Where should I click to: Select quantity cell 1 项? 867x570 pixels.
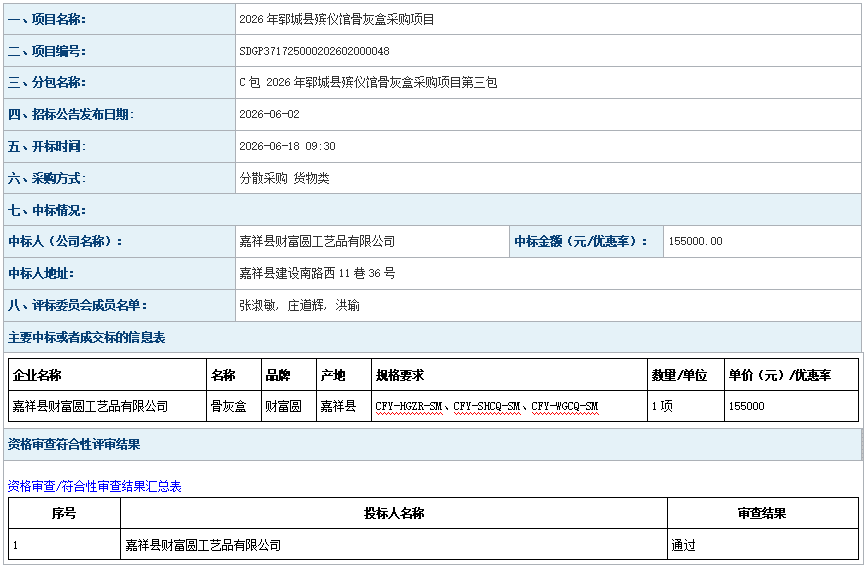click(662, 406)
